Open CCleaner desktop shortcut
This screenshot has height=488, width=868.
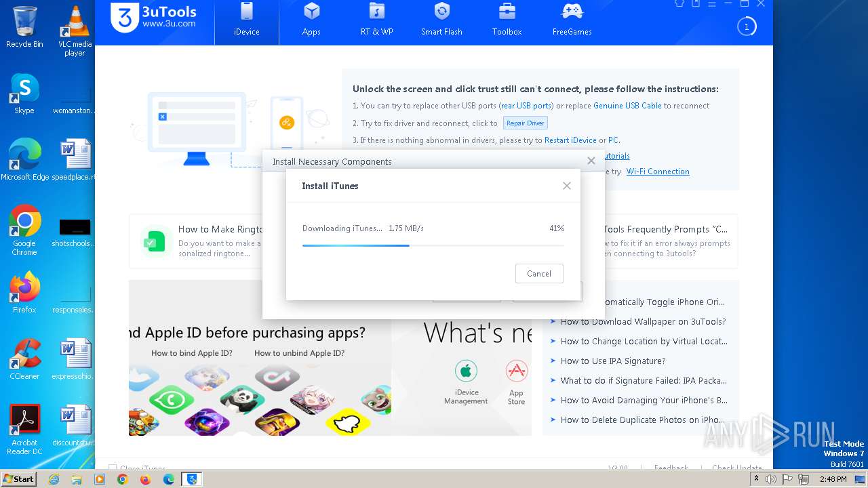click(x=24, y=359)
